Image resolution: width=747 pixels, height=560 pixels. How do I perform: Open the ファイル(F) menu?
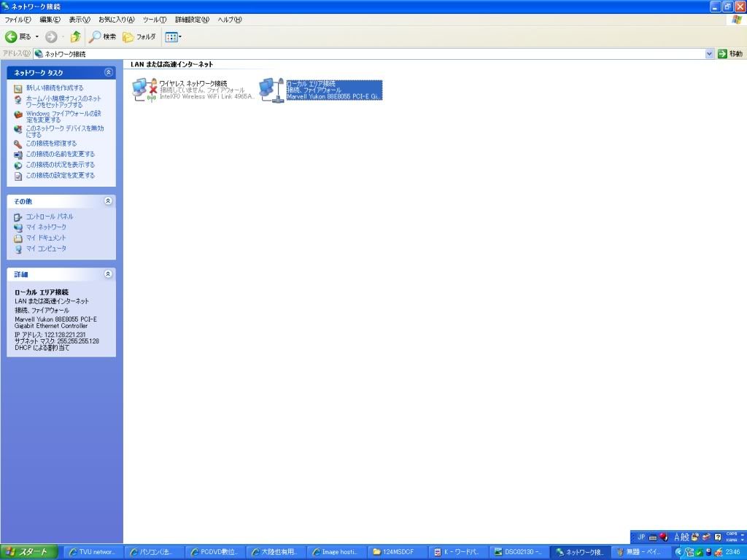pyautogui.click(x=18, y=20)
